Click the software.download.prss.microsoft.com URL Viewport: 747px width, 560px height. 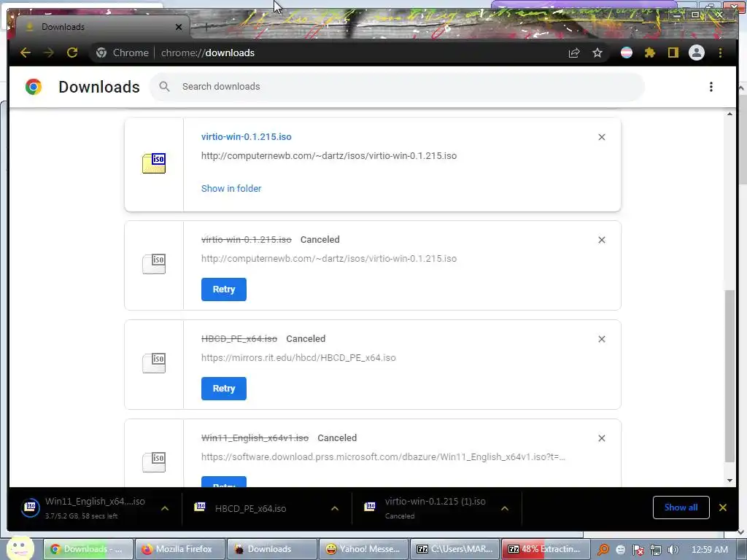click(x=383, y=456)
